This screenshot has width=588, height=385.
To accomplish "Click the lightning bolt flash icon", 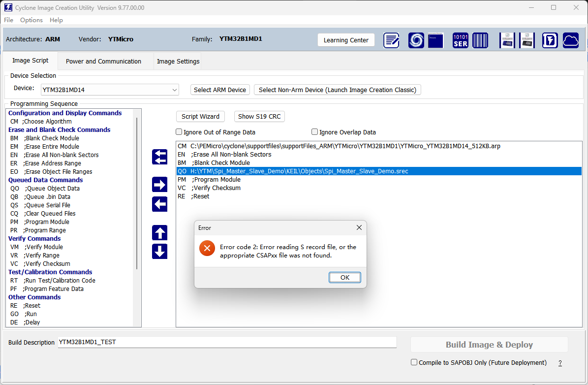I will pyautogui.click(x=550, y=40).
